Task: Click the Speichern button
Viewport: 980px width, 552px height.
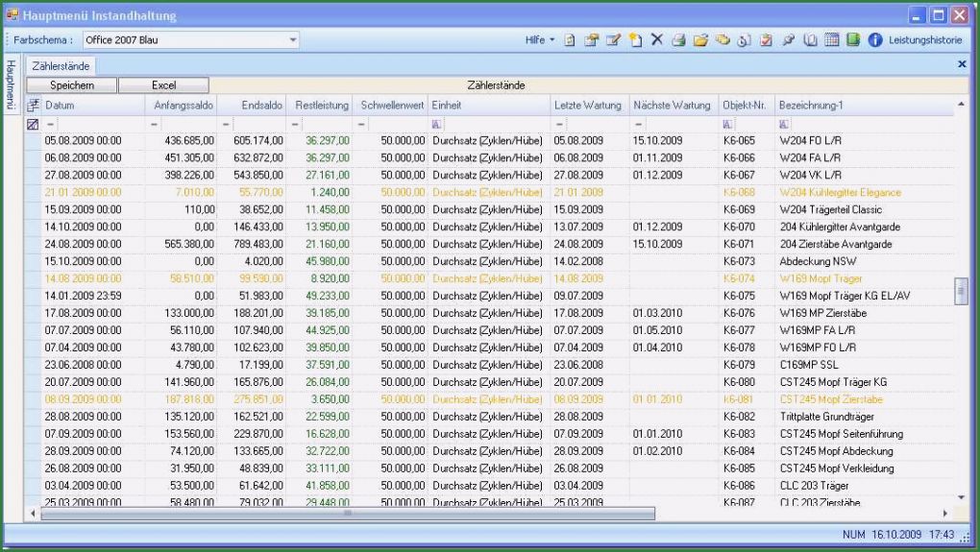Action: (x=64, y=85)
